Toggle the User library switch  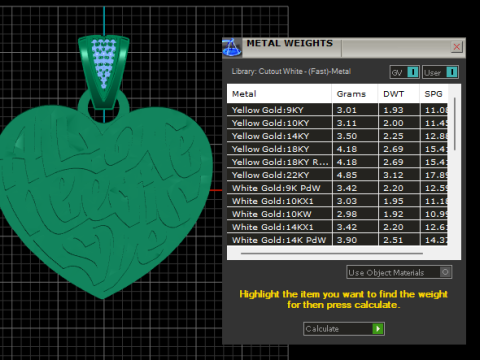[440, 72]
